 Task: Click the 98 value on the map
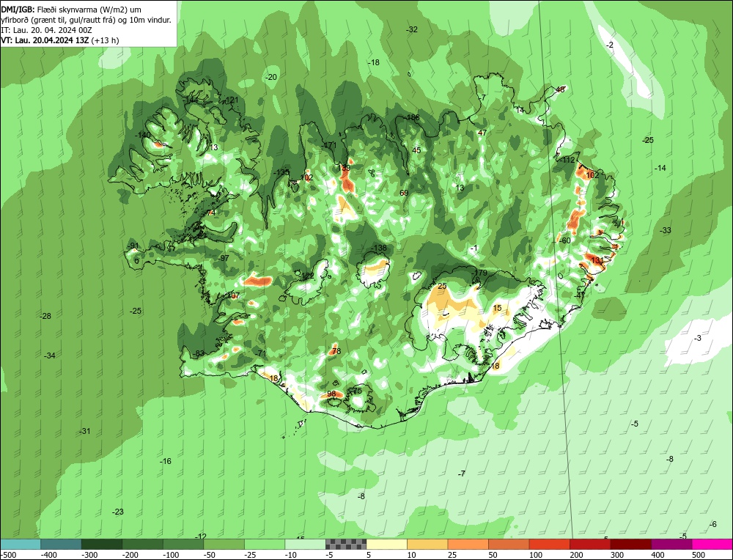331,394
